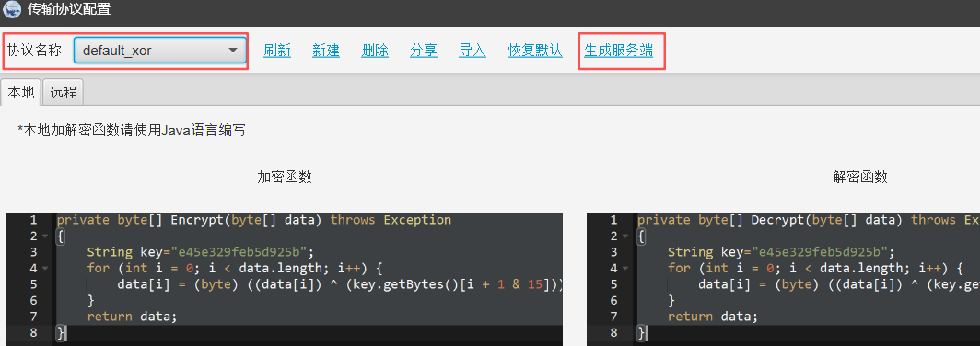The height and width of the screenshot is (346, 980).
Task: Click the for loop line in Decrypt editor
Action: [x=815, y=269]
